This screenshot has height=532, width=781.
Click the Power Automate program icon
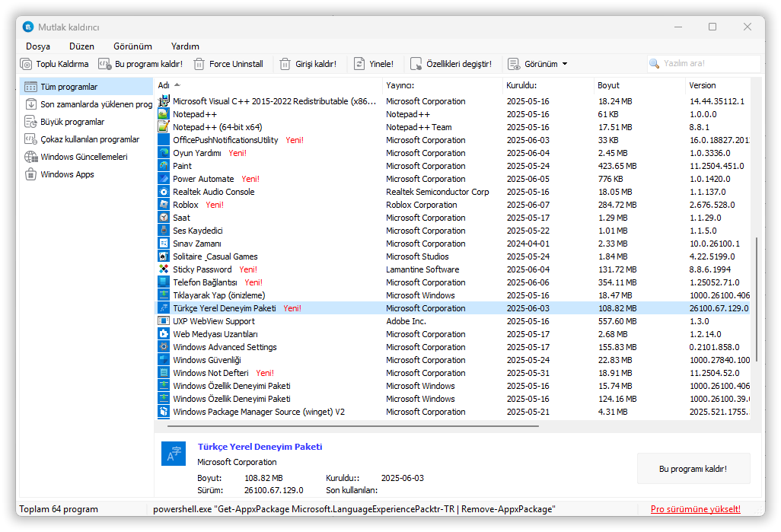point(164,178)
